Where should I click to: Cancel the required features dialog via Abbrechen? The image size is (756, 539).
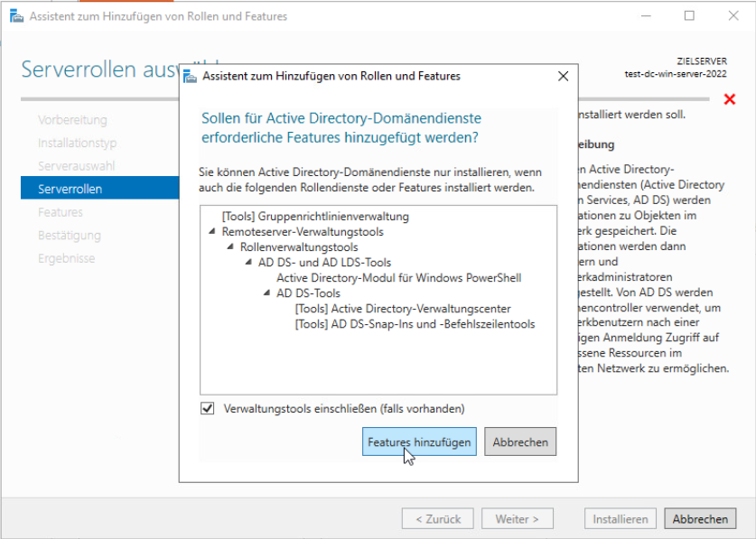pos(520,441)
